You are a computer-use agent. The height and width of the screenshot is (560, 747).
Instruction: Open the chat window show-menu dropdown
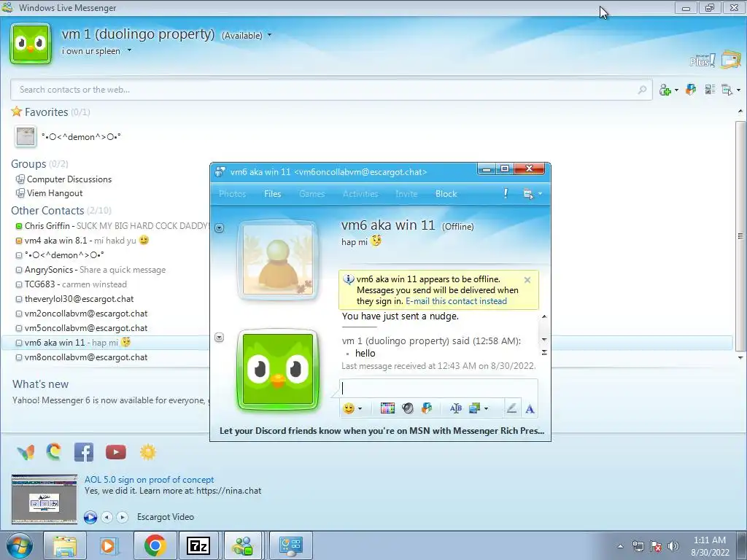pyautogui.click(x=533, y=194)
